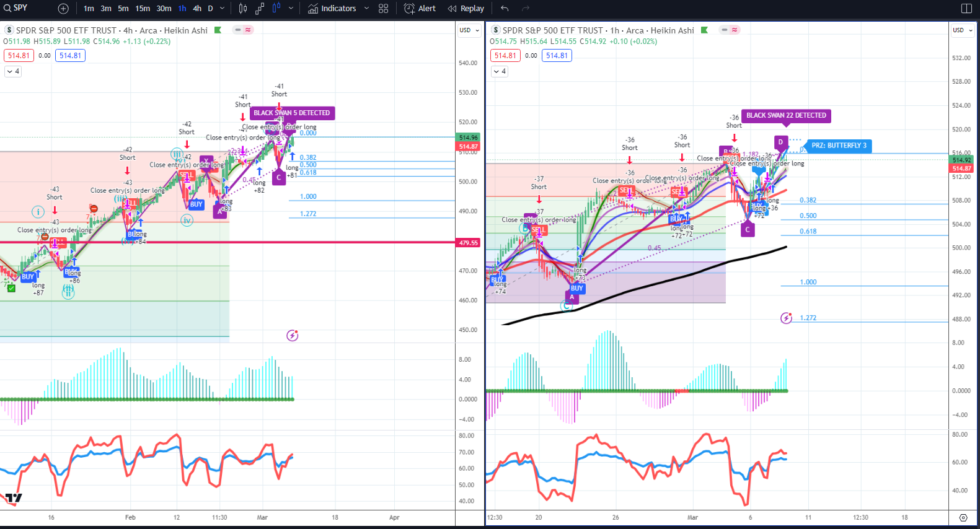Open the candlestick chart type icon
The height and width of the screenshot is (529, 980).
click(x=243, y=9)
